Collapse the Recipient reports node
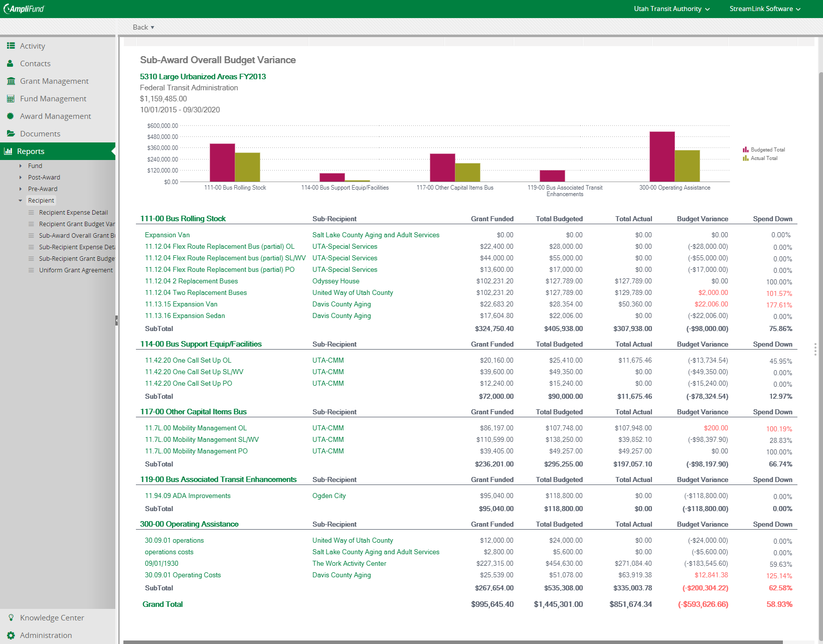 click(x=20, y=200)
